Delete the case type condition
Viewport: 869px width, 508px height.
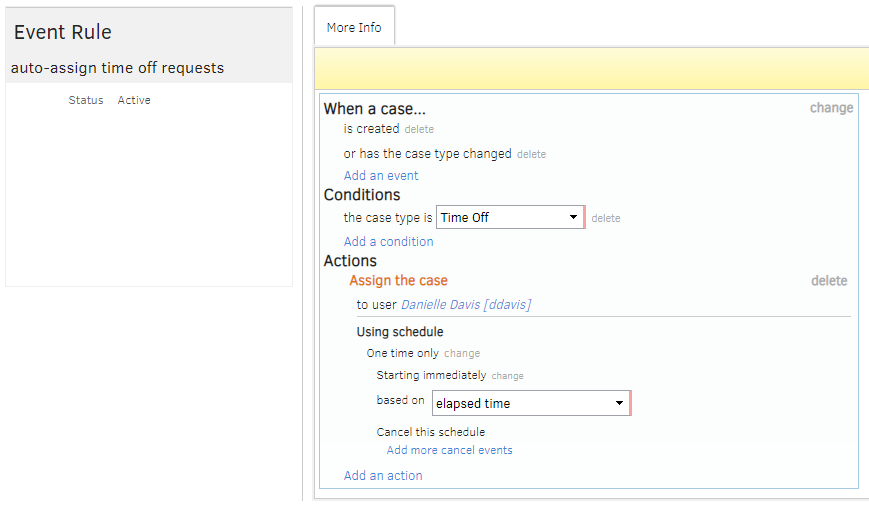(605, 219)
